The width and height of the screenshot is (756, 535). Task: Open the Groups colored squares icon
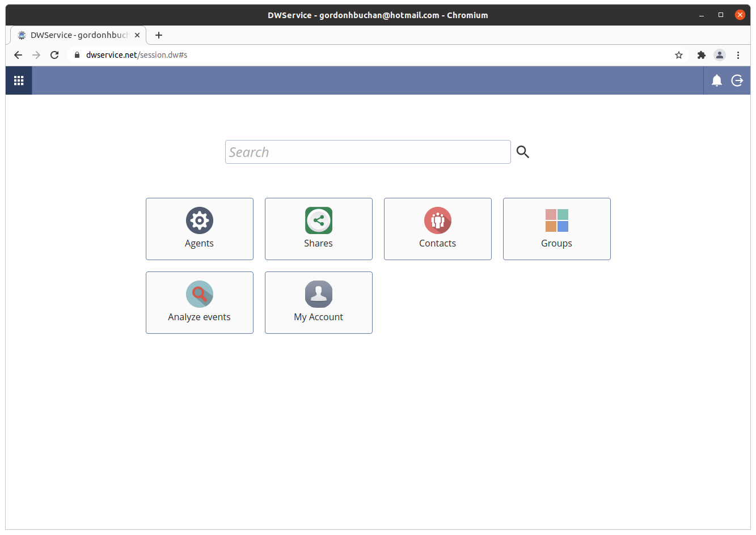[557, 220]
